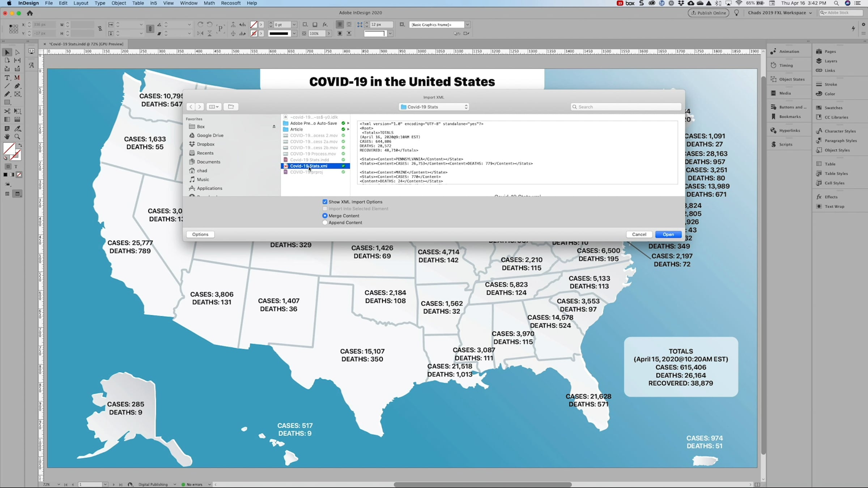Open the Hyperlinks panel

tap(789, 130)
